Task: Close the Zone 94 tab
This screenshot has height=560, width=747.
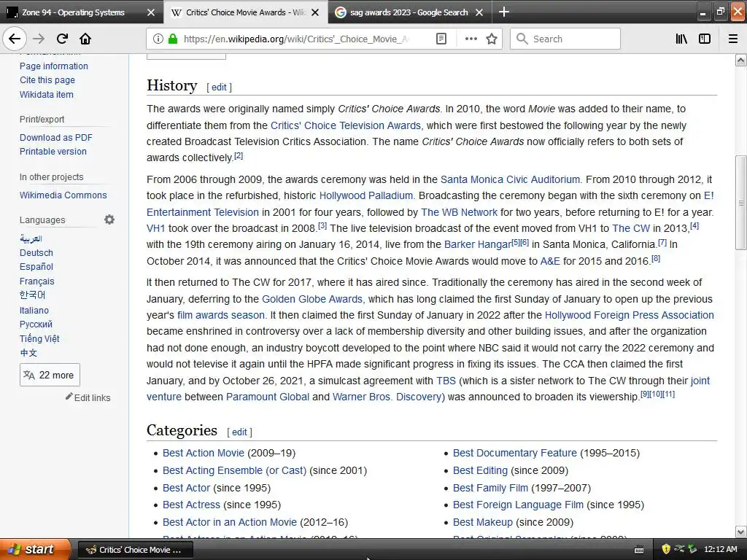Action: 150,12
